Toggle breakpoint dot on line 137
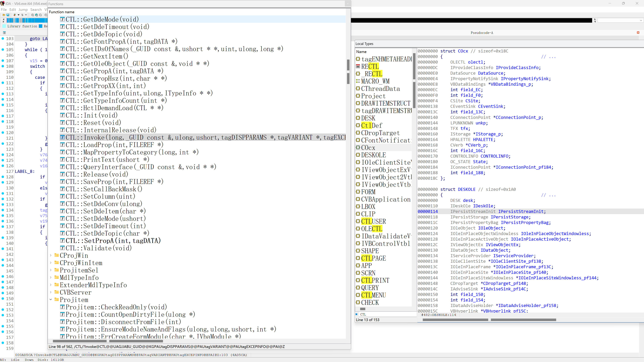Viewport: 644px width, 362px height. click(3, 227)
